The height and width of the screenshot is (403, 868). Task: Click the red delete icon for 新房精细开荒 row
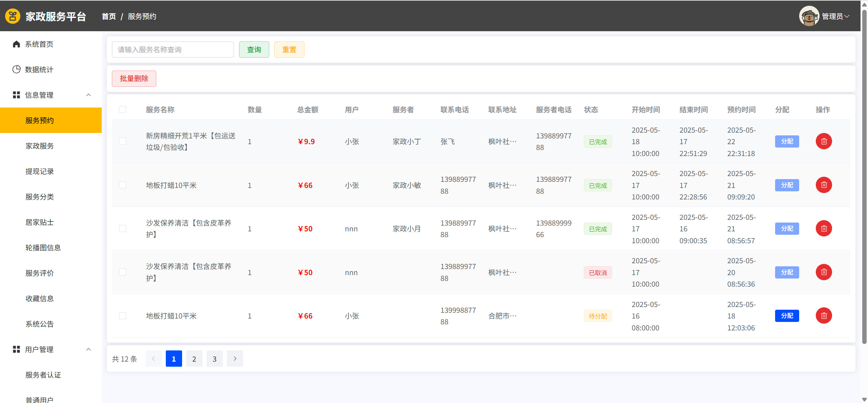click(x=824, y=141)
